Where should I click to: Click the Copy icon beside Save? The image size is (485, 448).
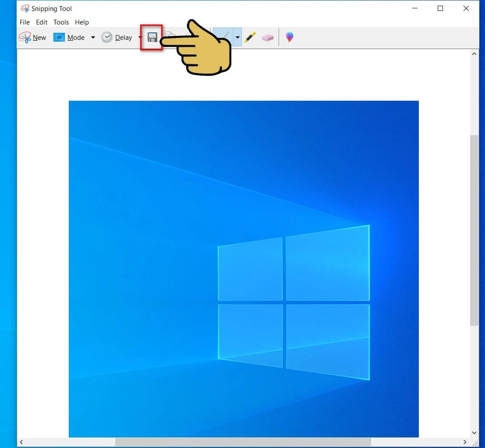coord(169,37)
